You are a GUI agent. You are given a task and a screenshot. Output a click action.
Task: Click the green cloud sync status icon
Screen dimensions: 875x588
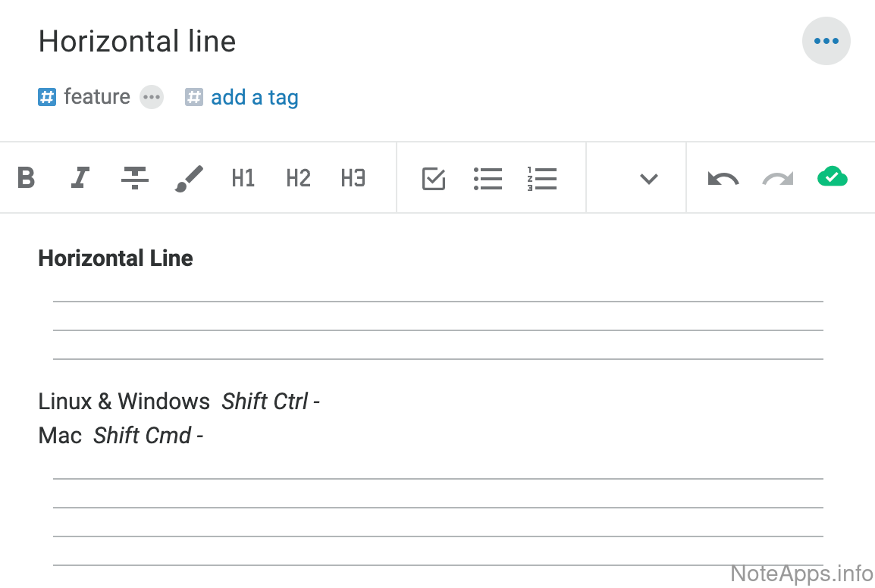click(x=833, y=177)
